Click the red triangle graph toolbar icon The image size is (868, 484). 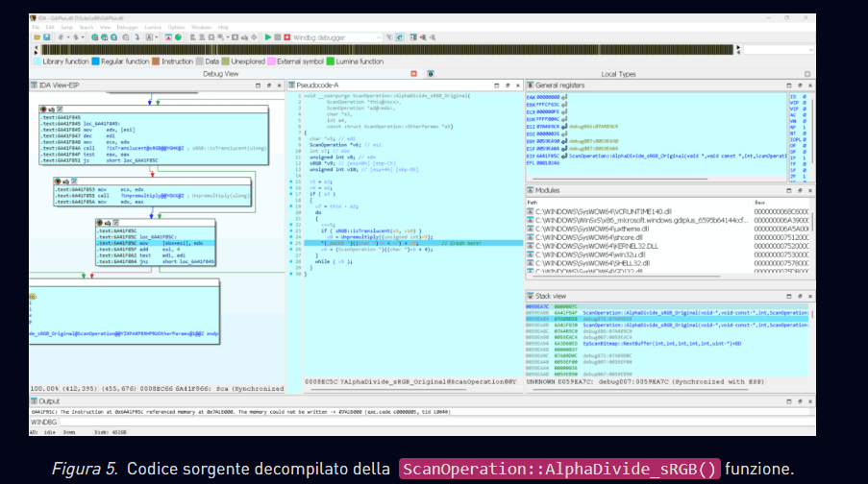[168, 37]
